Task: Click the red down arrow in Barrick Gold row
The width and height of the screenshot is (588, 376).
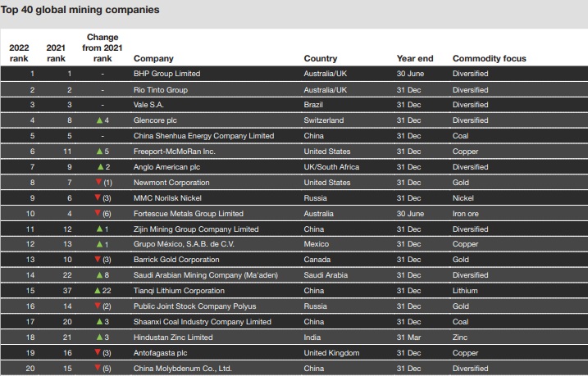Action: click(x=97, y=260)
